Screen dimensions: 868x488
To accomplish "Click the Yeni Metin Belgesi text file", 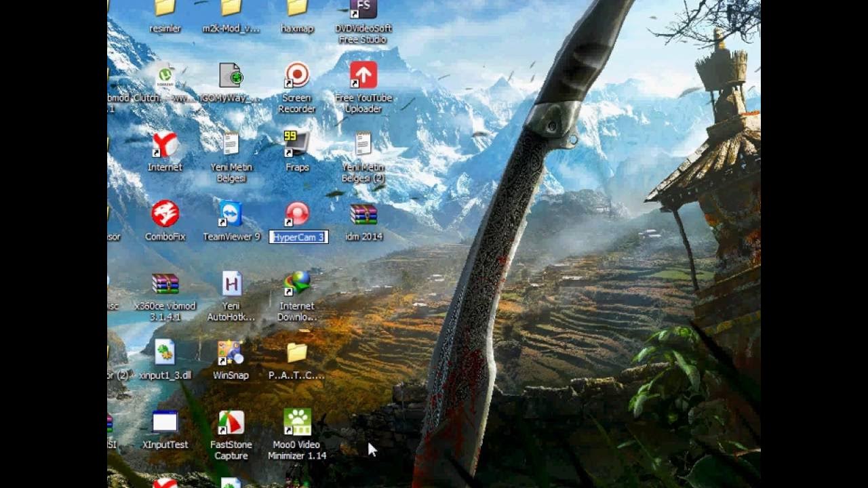I will tap(231, 145).
